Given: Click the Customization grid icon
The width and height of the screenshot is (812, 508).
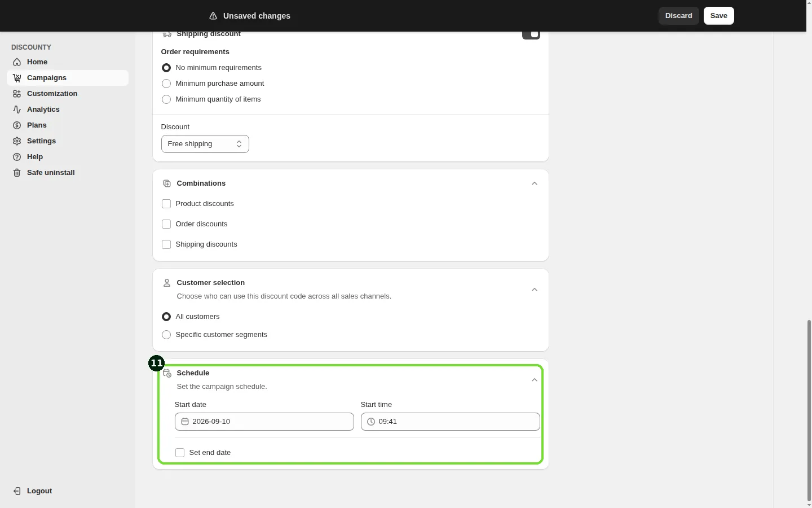Looking at the screenshot, I should point(17,94).
